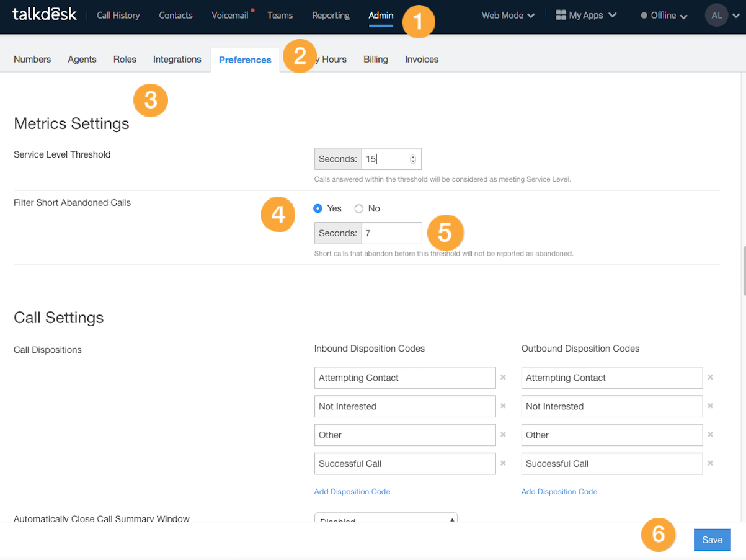Click inbound Add Disposition Code link
This screenshot has height=560, width=746.
coord(352,491)
